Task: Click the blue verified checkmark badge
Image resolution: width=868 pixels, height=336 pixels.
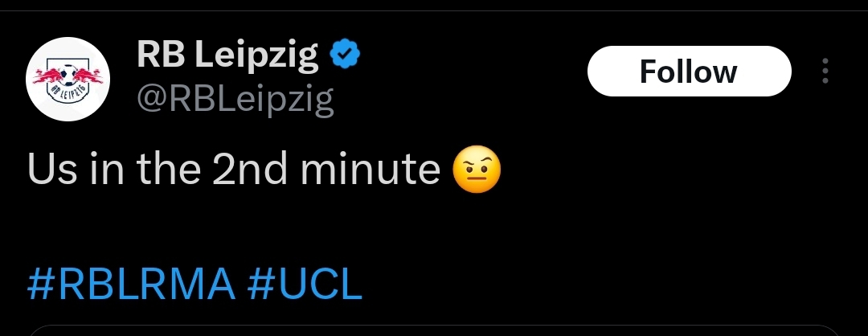Action: 346,54
